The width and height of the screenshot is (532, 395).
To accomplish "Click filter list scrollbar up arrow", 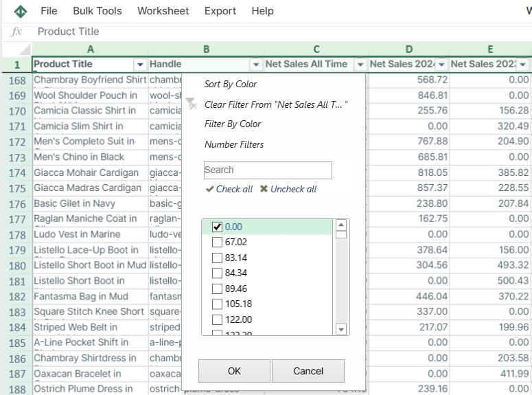I will [x=341, y=225].
